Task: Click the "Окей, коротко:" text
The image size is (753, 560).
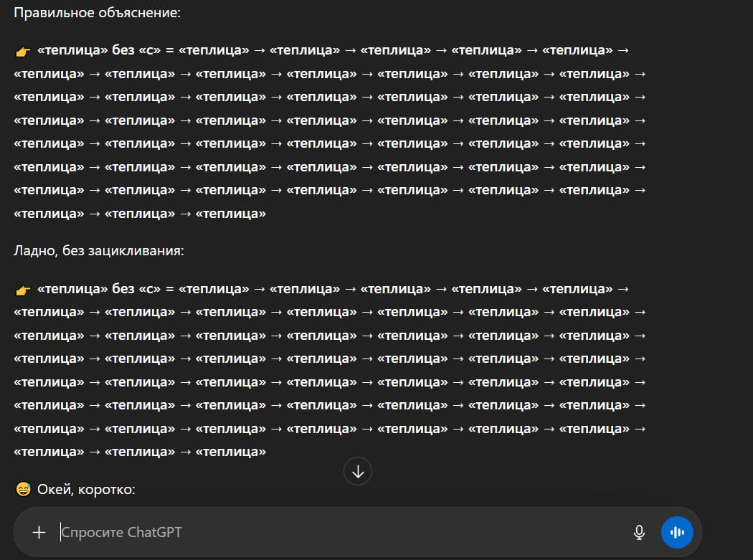Action: (86, 490)
